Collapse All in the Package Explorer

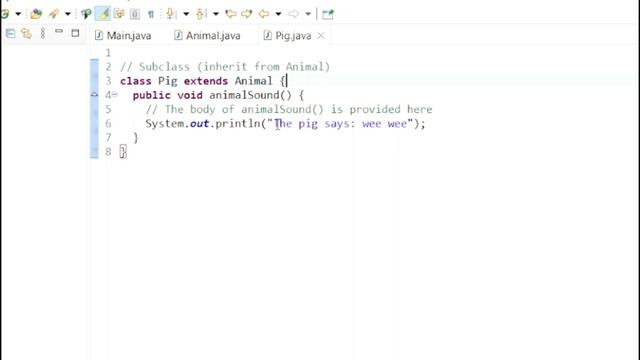[x=11, y=33]
